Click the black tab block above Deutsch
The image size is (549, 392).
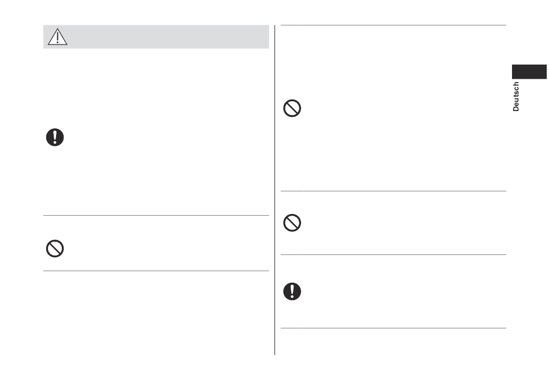pyautogui.click(x=529, y=72)
